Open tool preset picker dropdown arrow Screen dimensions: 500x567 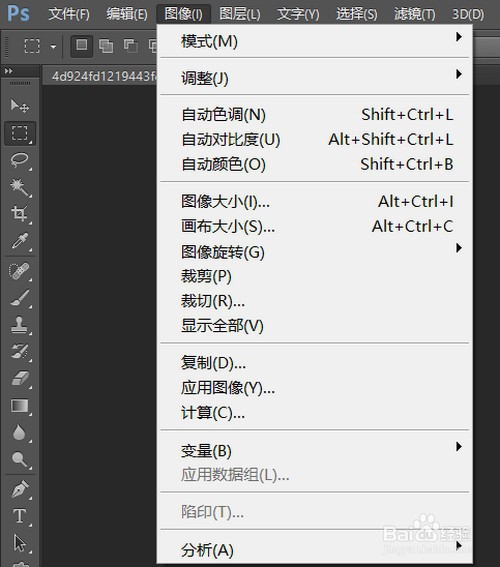pyautogui.click(x=53, y=47)
